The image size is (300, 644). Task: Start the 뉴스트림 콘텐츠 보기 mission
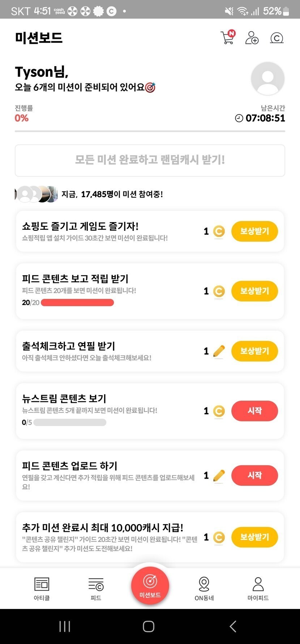(254, 411)
